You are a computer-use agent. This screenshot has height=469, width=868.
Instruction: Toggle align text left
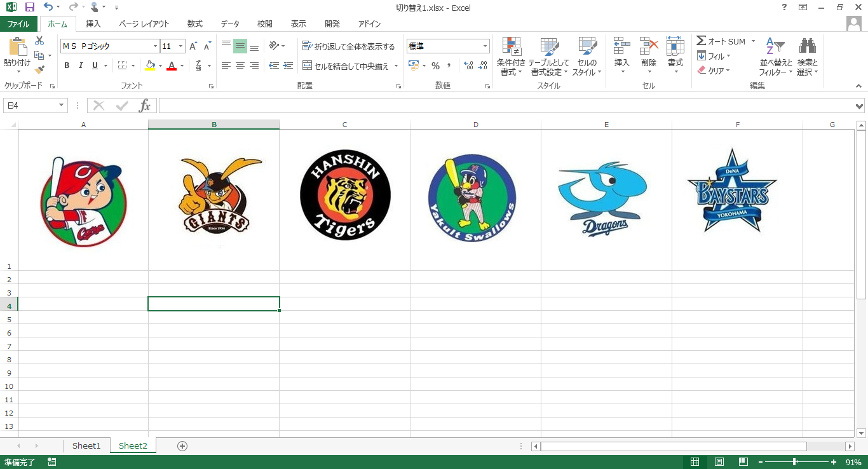(x=226, y=65)
